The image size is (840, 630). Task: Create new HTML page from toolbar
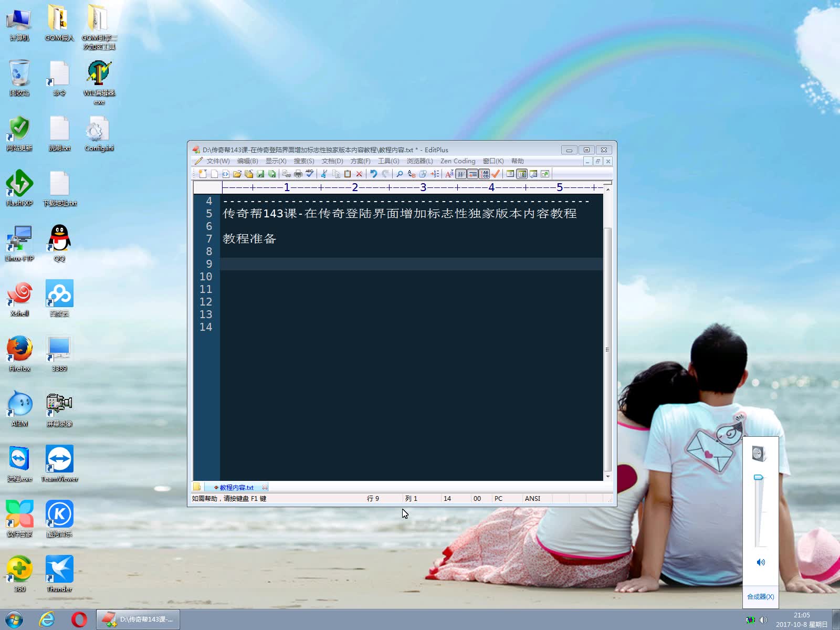[226, 174]
